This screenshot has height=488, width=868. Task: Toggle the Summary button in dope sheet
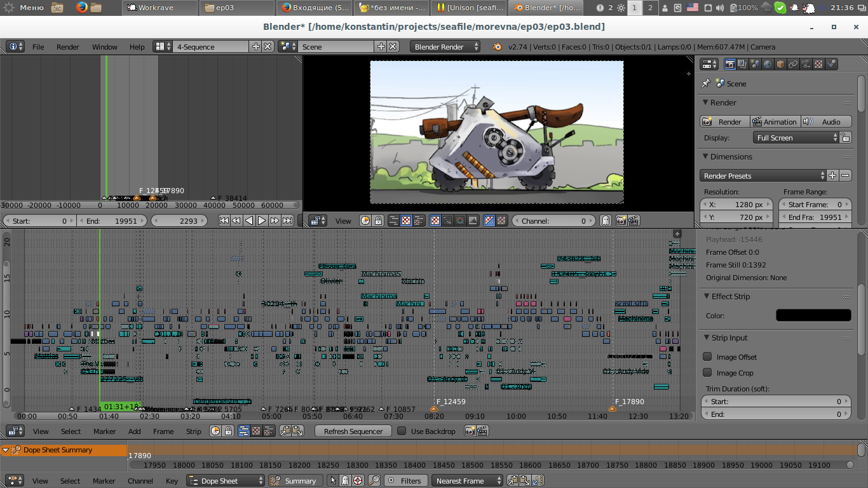click(x=295, y=481)
